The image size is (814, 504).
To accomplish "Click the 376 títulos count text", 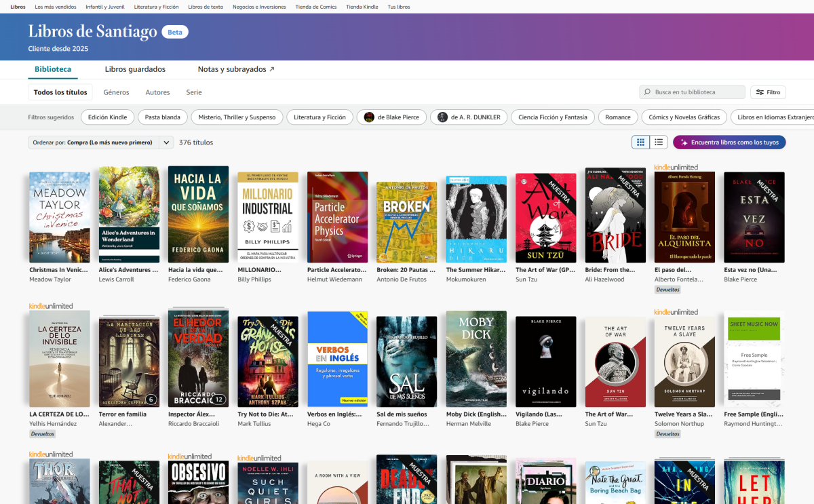I will click(x=196, y=142).
